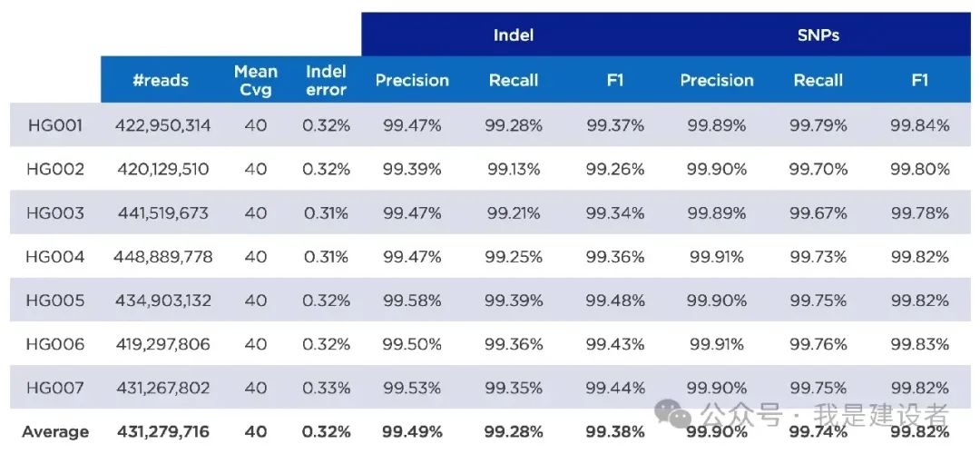Image resolution: width=980 pixels, height=454 pixels.
Task: Select the #reads column header
Action: 161,80
